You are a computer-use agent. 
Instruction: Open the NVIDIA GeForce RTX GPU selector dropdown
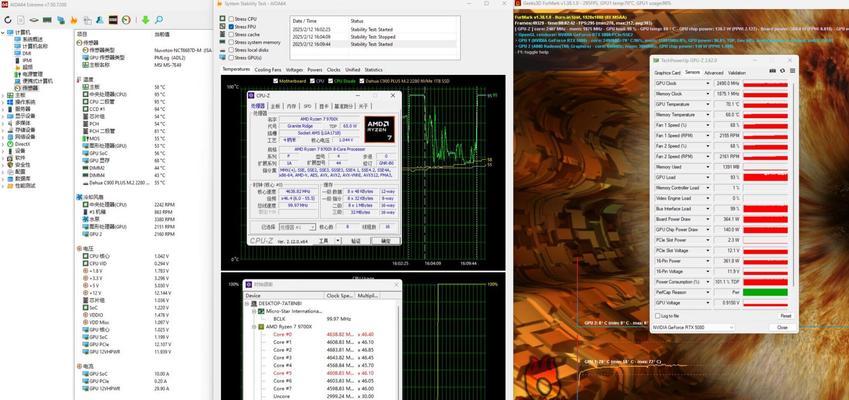[693, 327]
